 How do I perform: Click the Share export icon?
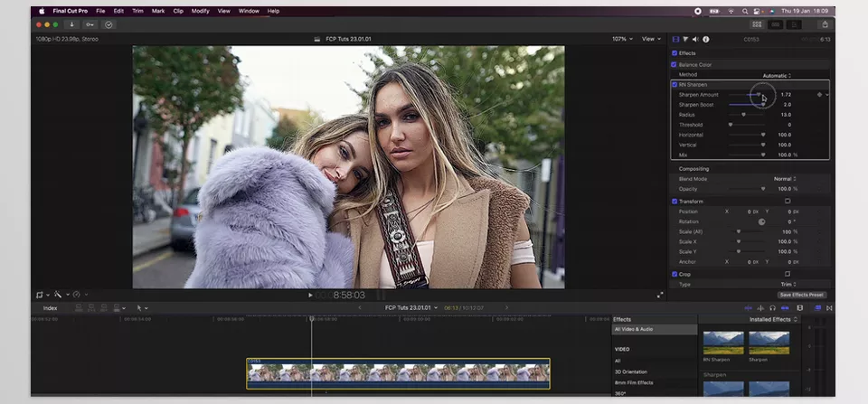click(x=825, y=24)
